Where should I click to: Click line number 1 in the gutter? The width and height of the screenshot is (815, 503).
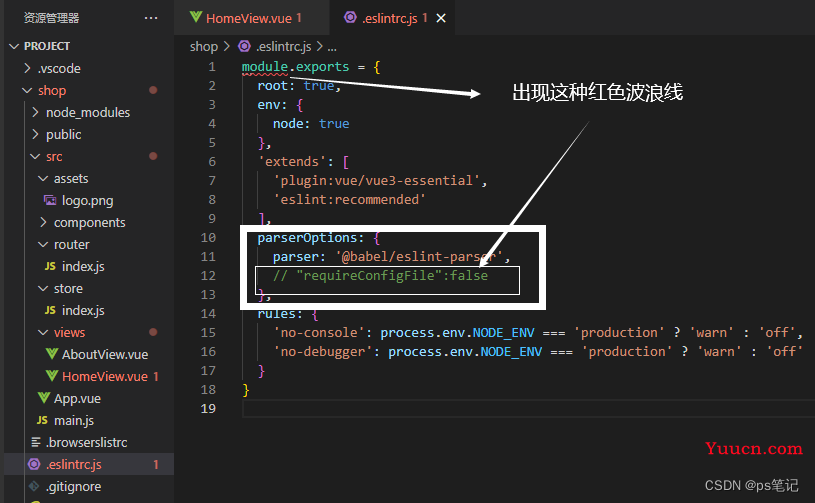pyautogui.click(x=212, y=67)
